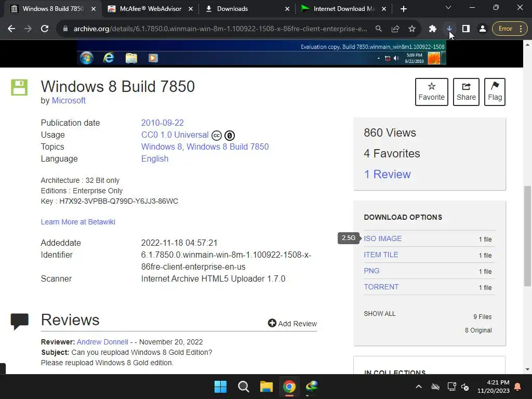This screenshot has width=532, height=399.
Task: Click the browser back arrow
Action: [x=11, y=29]
